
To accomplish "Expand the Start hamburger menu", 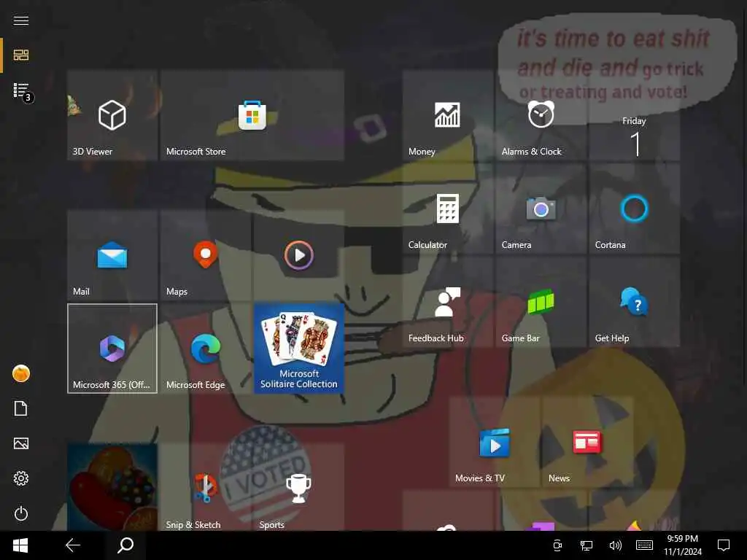I will pos(21,20).
